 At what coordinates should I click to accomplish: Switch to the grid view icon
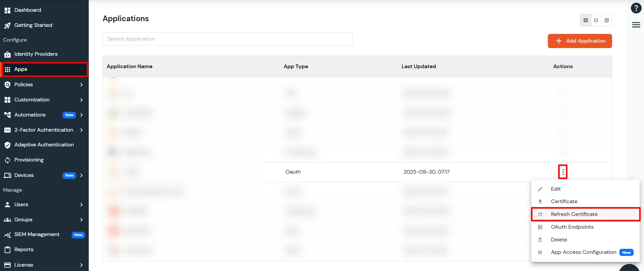pos(607,20)
